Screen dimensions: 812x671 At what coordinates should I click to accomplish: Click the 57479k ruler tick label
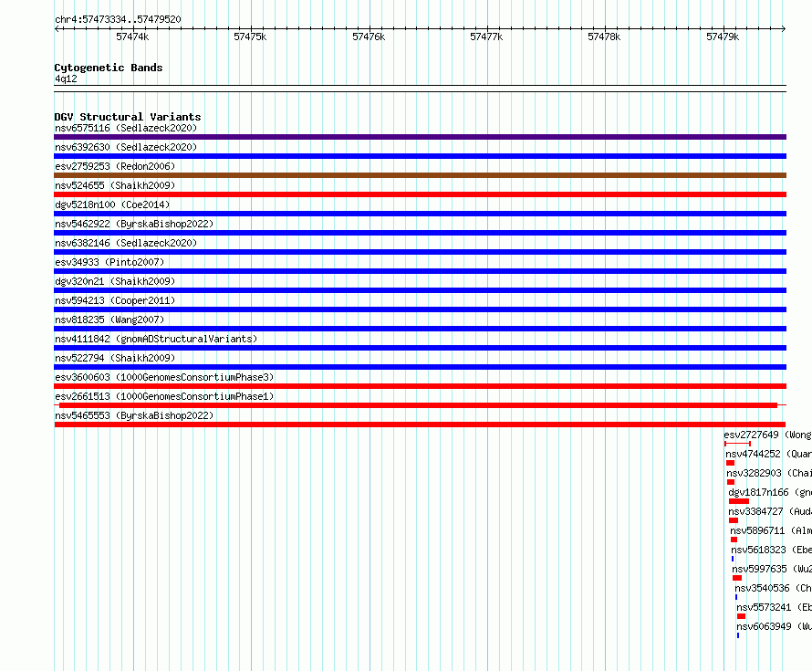pyautogui.click(x=723, y=37)
